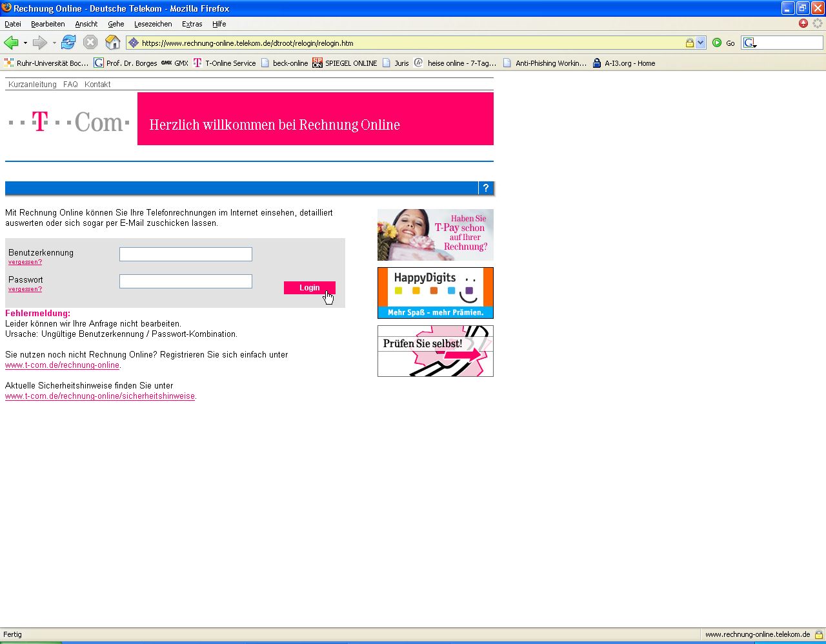Open the Anti-Phishing Working bookmark
Screen dimensions: 826x644
pyautogui.click(x=545, y=63)
